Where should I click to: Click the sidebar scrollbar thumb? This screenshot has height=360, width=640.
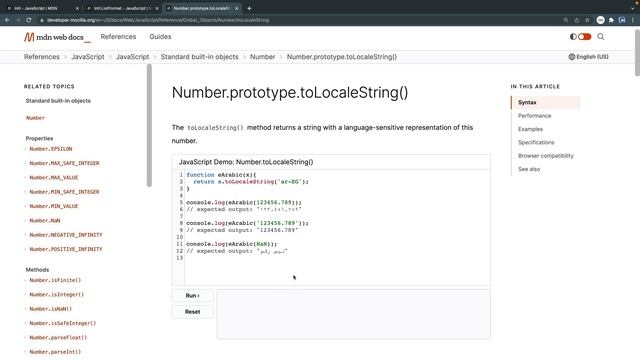click(149, 125)
